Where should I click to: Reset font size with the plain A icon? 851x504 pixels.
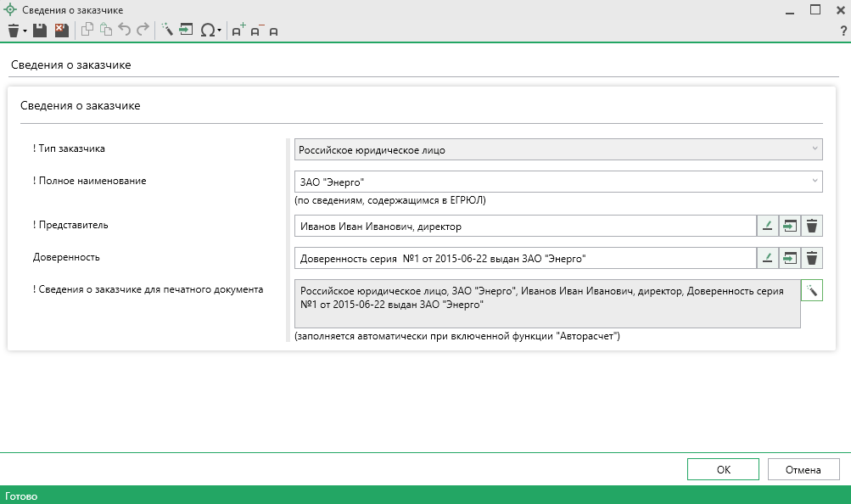click(x=273, y=31)
